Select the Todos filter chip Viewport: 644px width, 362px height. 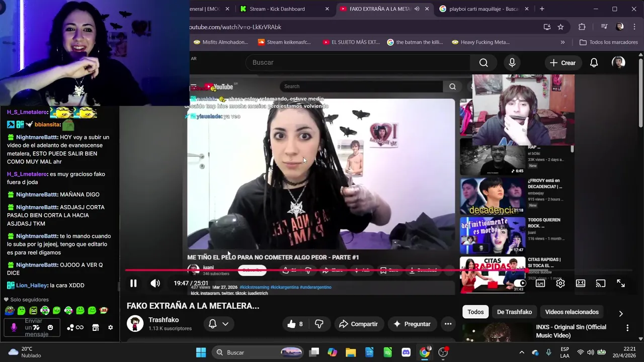click(475, 312)
